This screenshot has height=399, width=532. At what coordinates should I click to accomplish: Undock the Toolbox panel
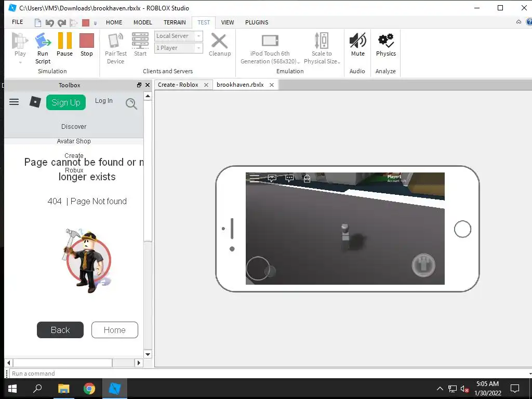point(139,85)
